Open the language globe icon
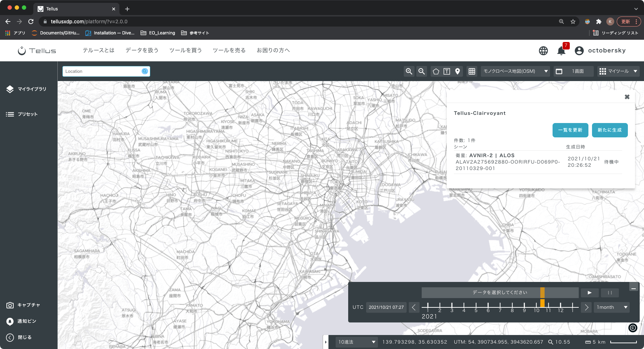The height and width of the screenshot is (349, 644). tap(544, 51)
